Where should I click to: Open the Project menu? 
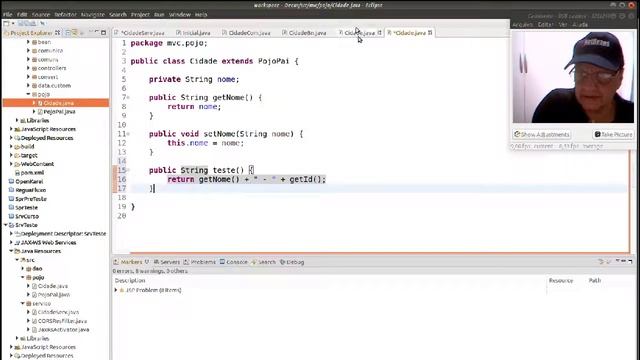[x=140, y=14]
